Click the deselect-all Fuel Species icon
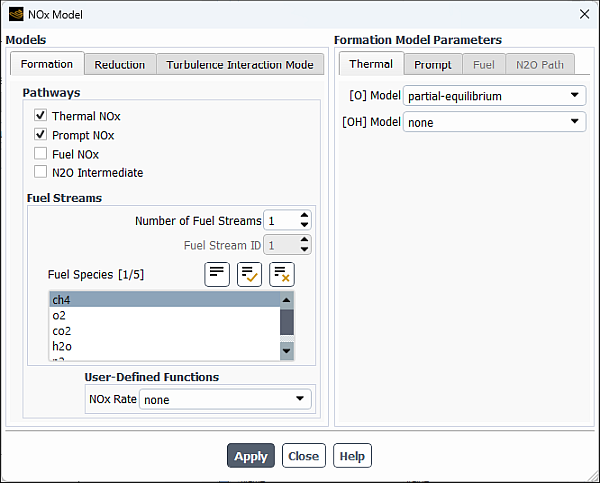600x483 pixels. [281, 274]
